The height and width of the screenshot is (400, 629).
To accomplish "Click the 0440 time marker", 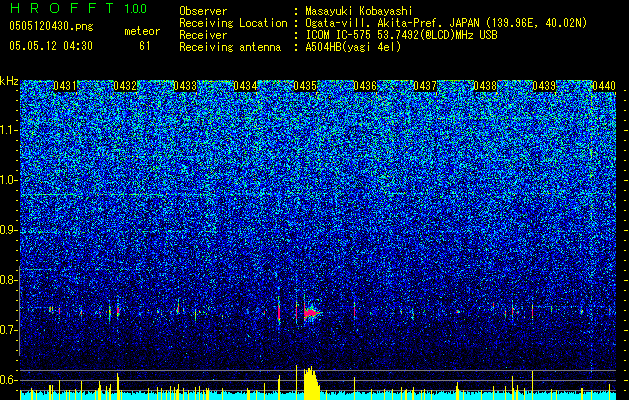I will tap(604, 86).
